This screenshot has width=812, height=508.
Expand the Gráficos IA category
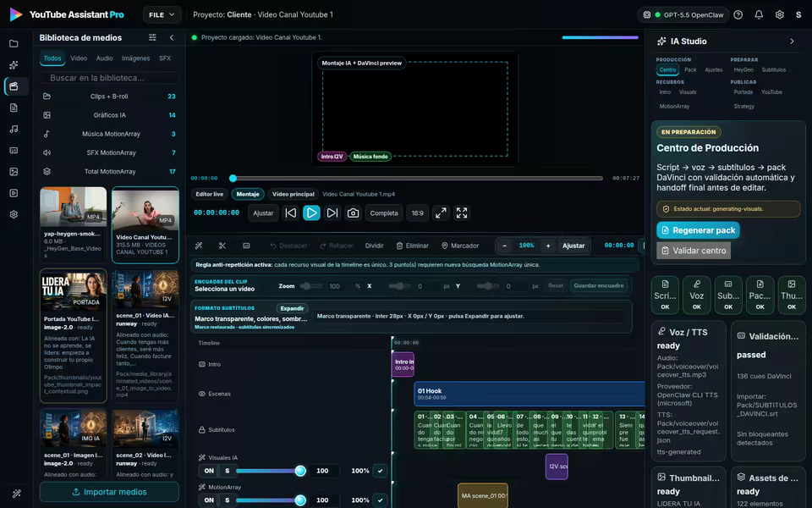pos(109,115)
